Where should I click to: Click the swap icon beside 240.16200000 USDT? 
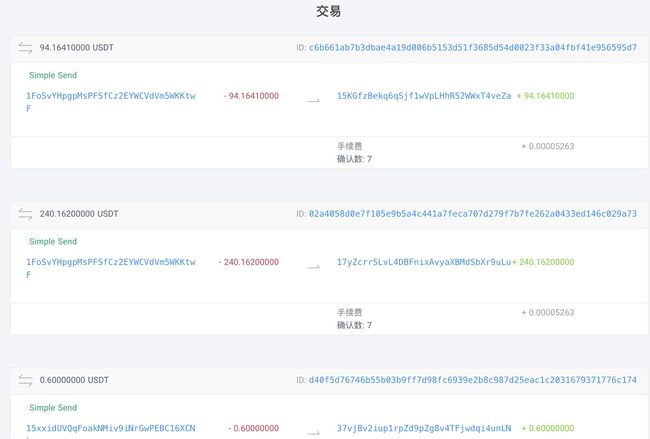[x=25, y=214]
